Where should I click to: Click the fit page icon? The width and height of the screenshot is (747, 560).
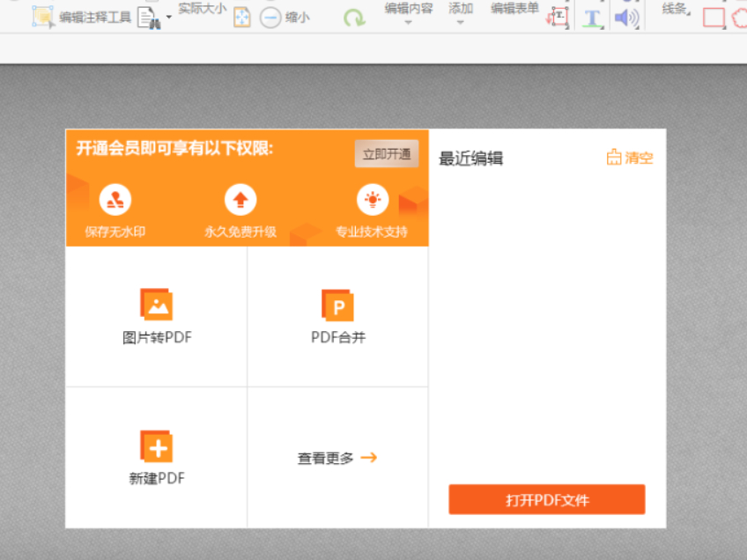pyautogui.click(x=242, y=18)
